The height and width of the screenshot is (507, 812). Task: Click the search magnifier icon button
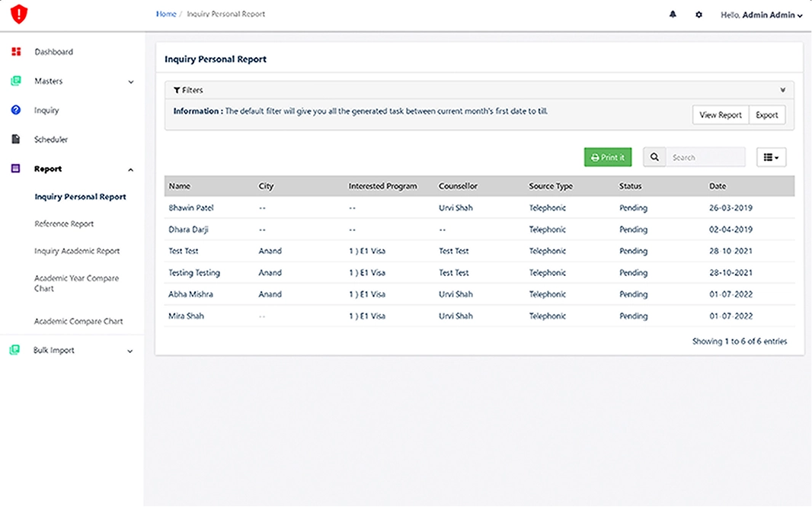pos(654,157)
